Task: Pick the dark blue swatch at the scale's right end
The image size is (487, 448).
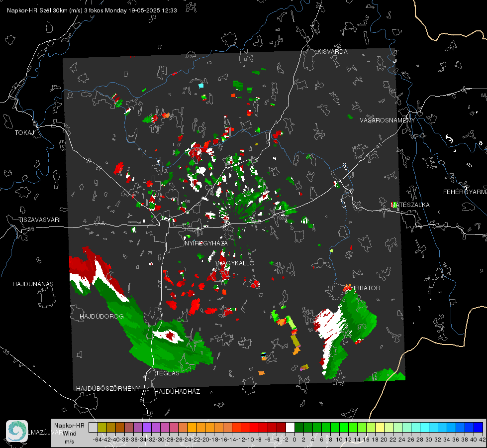Action: point(479,428)
